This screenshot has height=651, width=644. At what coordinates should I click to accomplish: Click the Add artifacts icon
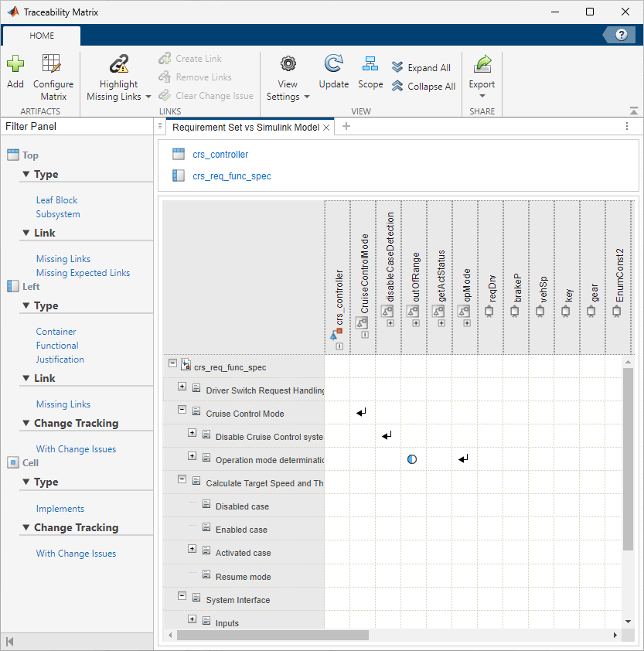(x=15, y=63)
